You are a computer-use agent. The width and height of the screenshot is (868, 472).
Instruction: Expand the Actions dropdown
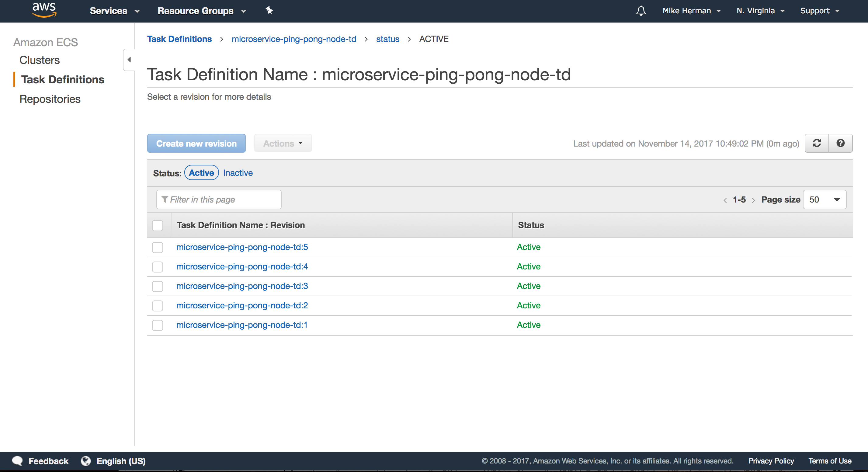point(283,143)
